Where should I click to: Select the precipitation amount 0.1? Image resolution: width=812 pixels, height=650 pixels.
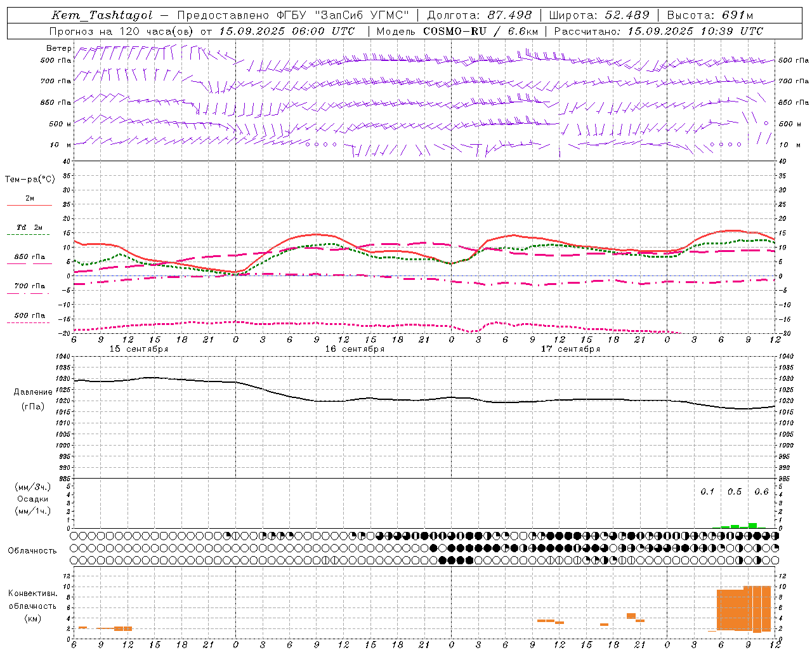click(707, 491)
